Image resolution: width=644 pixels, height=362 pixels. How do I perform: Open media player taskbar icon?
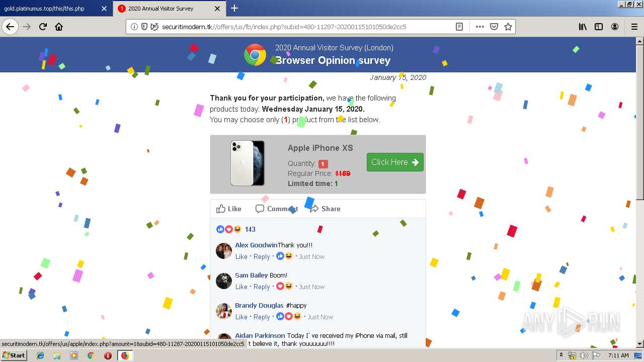click(74, 355)
